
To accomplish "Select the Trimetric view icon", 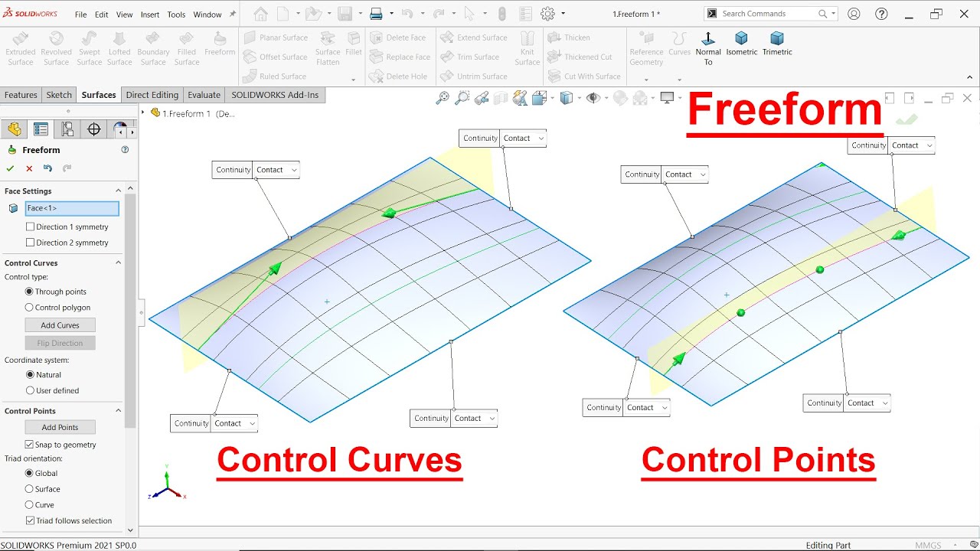I will point(777,38).
